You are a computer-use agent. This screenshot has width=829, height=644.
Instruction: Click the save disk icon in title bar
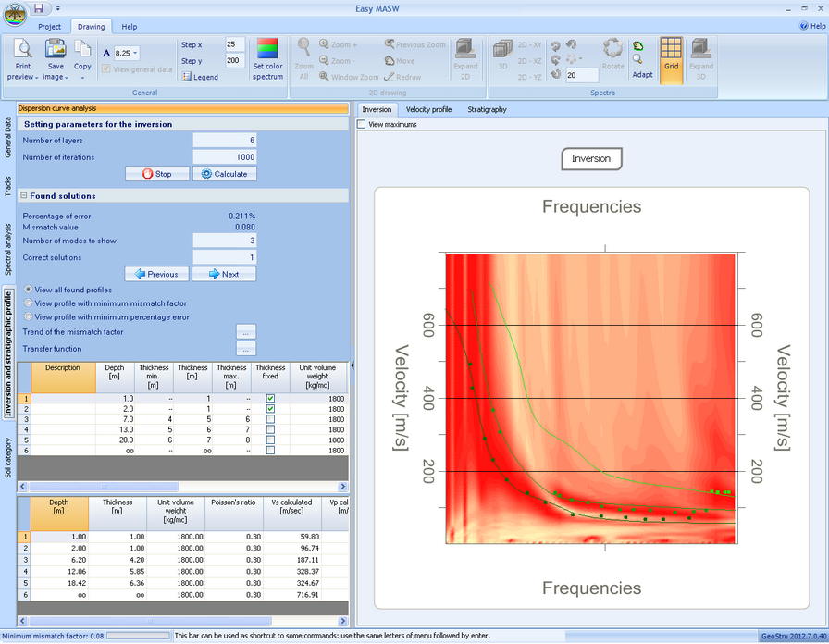38,8
